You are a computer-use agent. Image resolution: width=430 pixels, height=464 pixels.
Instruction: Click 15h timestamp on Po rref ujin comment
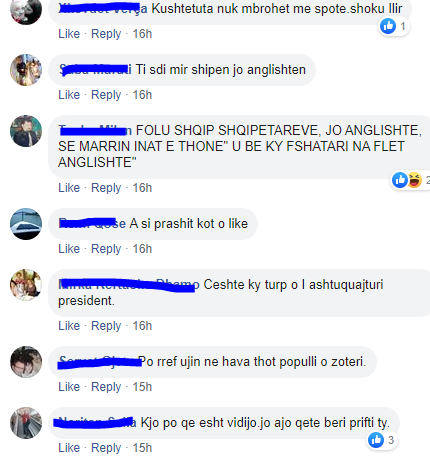point(142,387)
